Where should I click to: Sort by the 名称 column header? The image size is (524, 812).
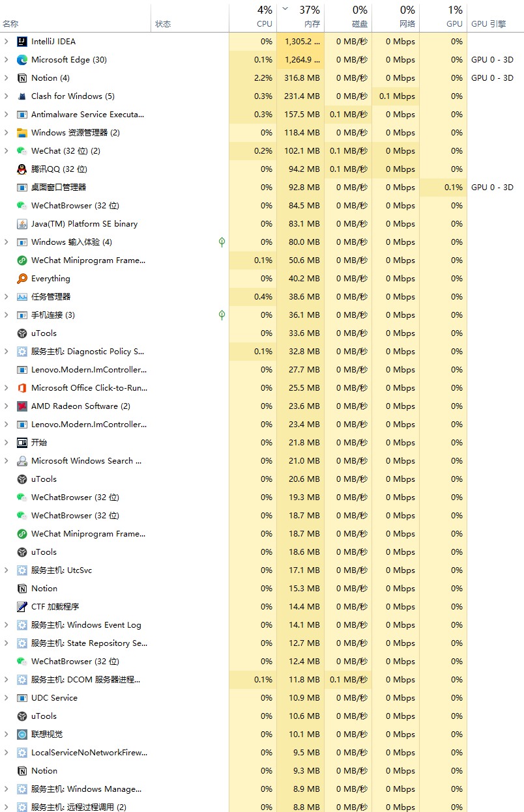pyautogui.click(x=10, y=24)
